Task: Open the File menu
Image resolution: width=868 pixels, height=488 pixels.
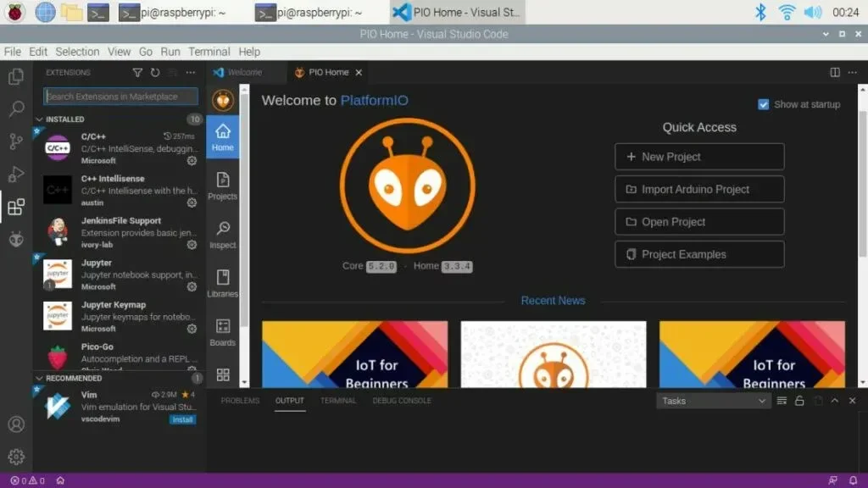Action: (12, 52)
